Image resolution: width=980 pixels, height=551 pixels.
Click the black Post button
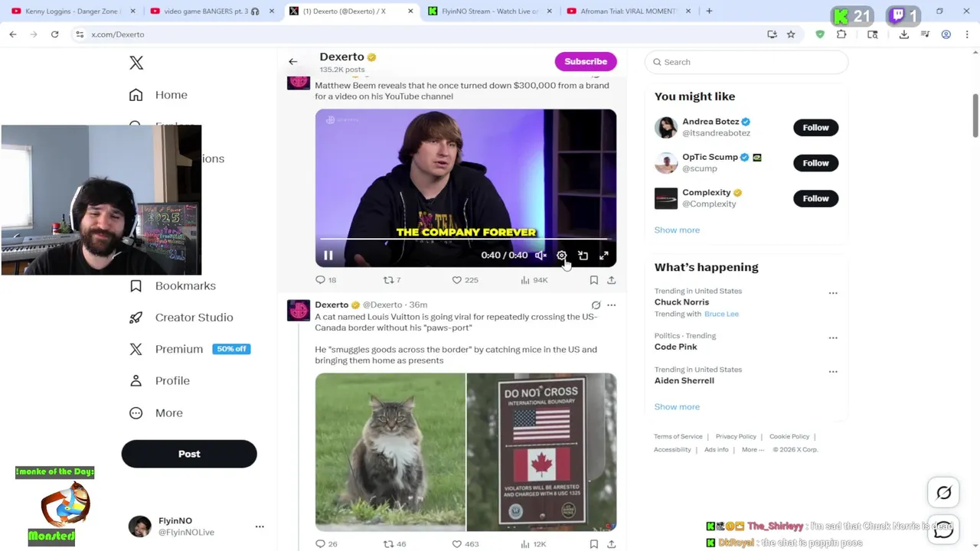click(189, 454)
